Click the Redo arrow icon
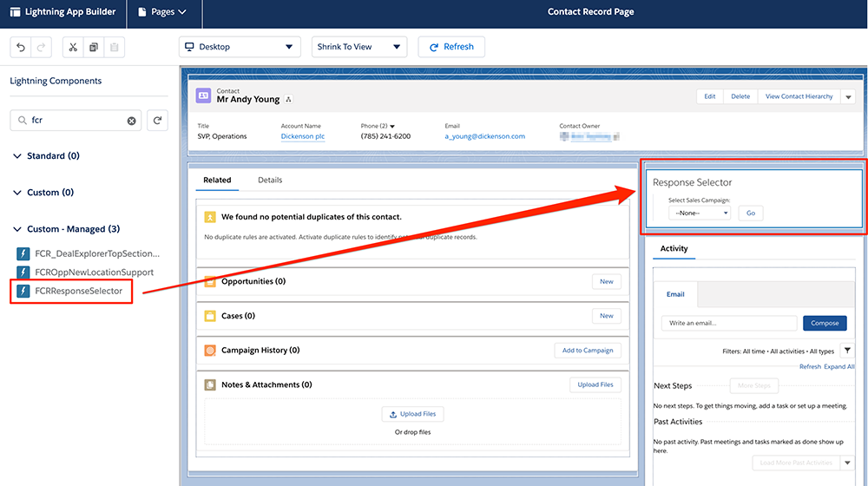The height and width of the screenshot is (486, 868). tap(41, 47)
